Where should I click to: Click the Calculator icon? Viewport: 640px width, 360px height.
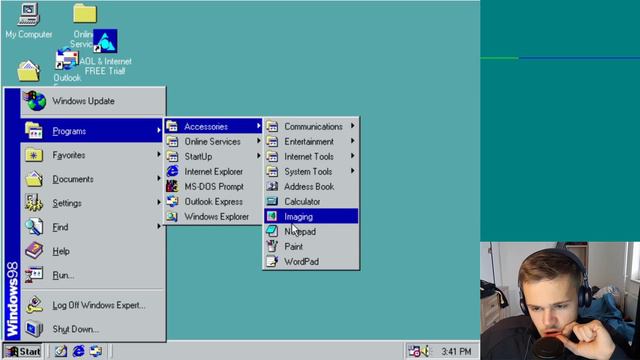[x=272, y=201]
